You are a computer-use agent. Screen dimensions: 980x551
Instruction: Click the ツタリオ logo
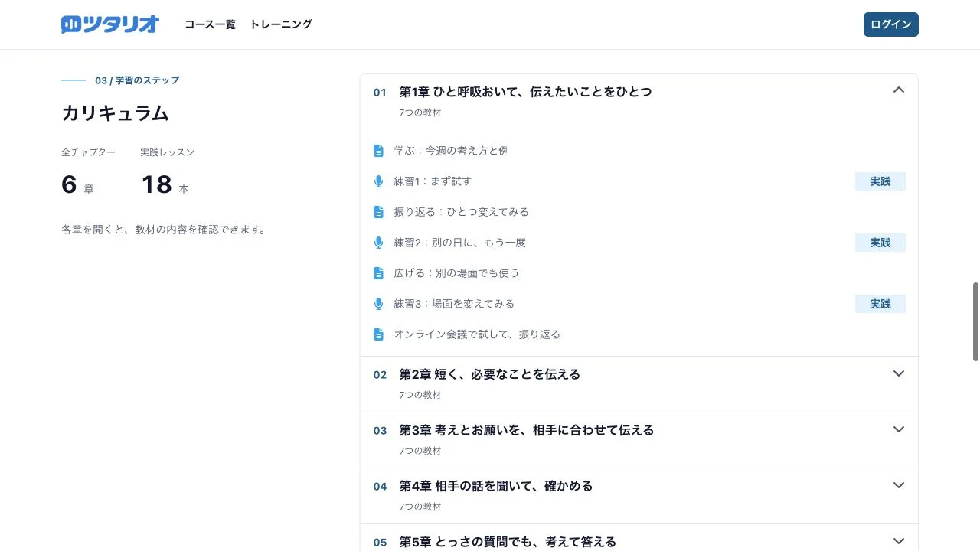tap(110, 24)
